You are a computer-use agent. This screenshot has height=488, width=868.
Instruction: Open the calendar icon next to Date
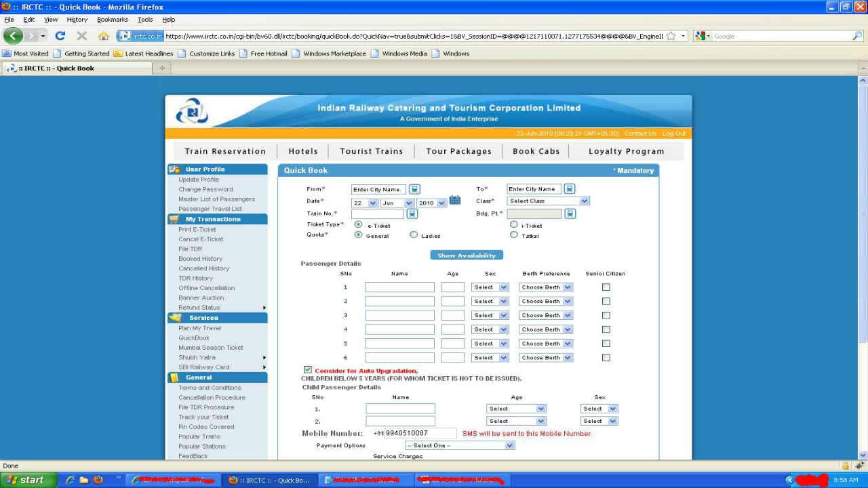455,201
